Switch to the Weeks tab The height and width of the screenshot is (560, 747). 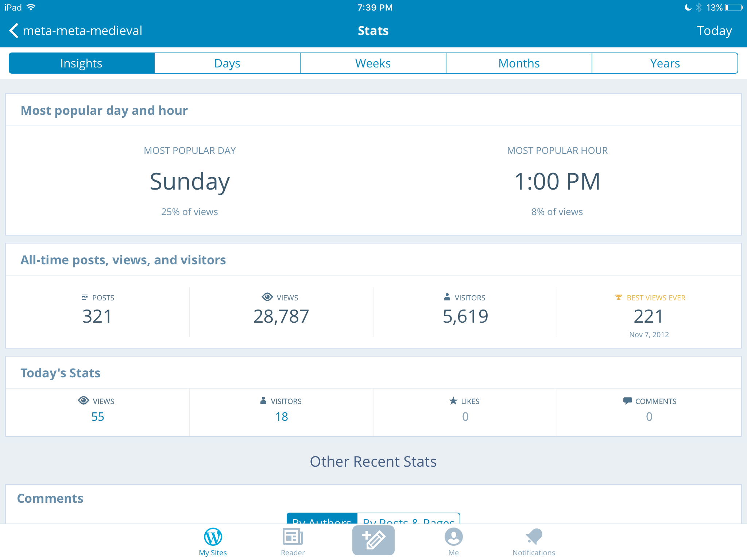373,63
